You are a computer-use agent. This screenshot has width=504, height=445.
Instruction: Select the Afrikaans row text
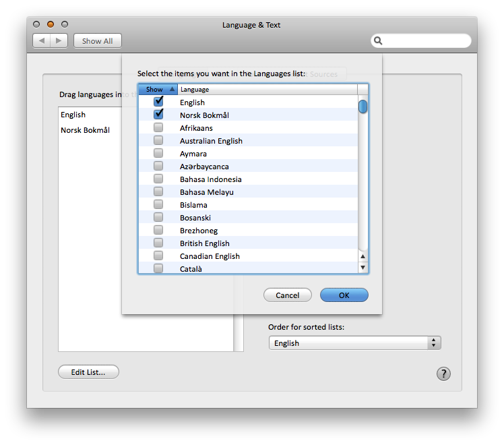click(196, 128)
